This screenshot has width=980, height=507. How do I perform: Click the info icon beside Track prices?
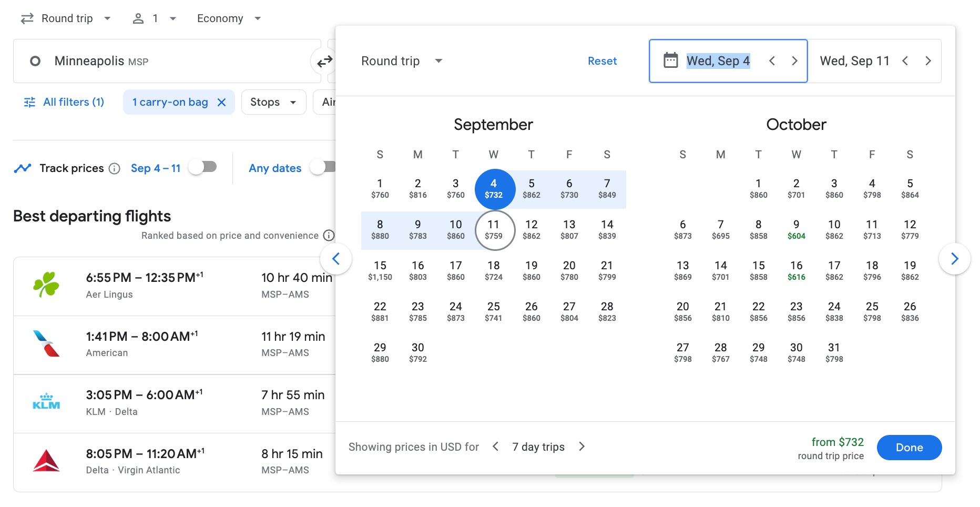click(x=114, y=168)
